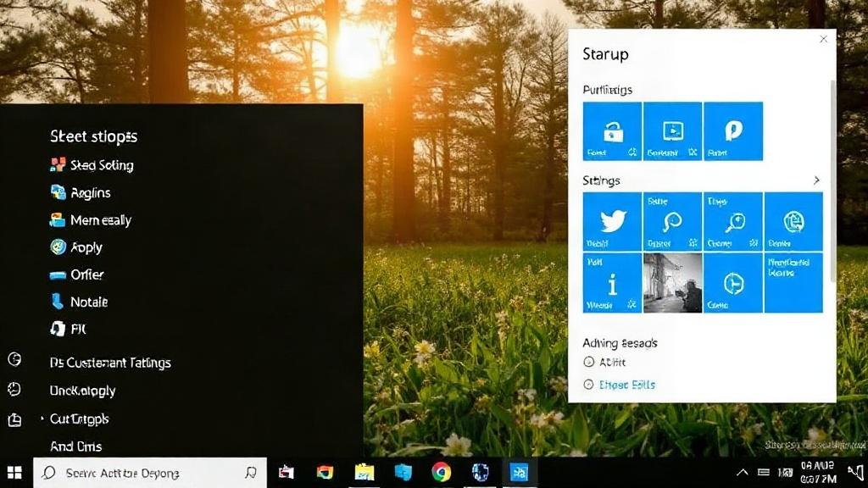Launch Google Chrome from the taskbar
The image size is (868, 488).
click(441, 473)
